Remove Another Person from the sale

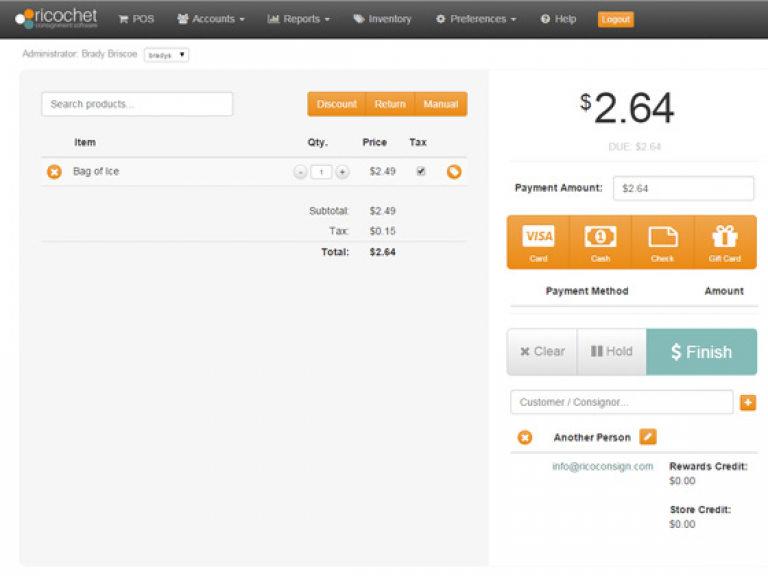pos(525,437)
